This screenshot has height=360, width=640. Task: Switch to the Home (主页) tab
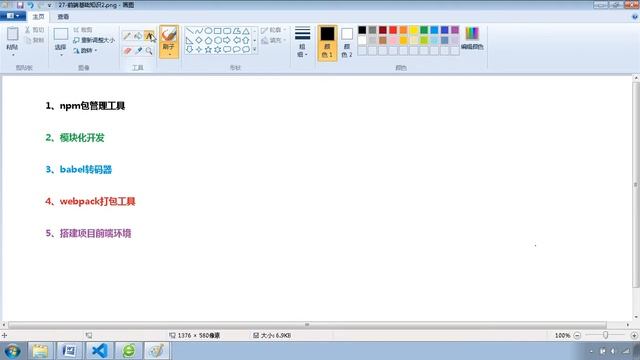click(38, 17)
